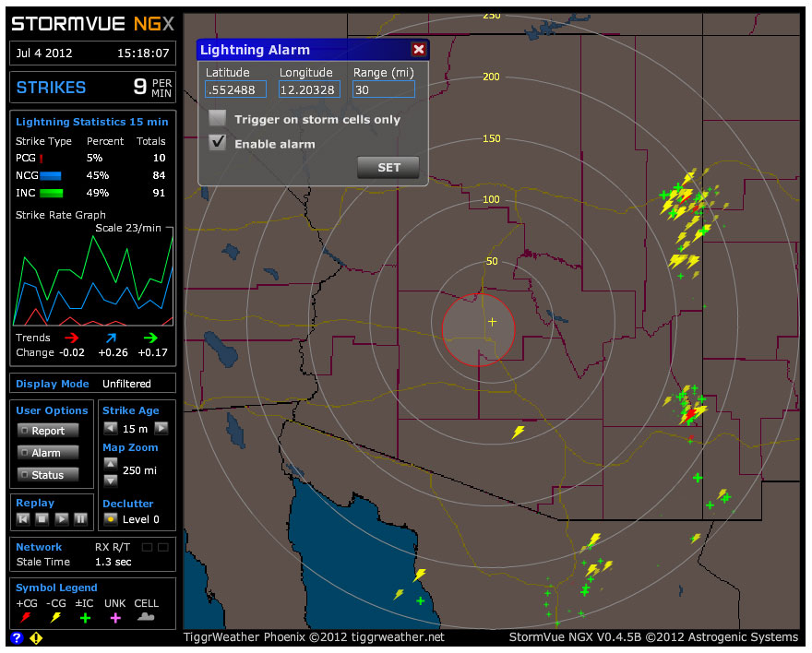Decrease Strike Age with left arrow
Image resolution: width=812 pixels, height=653 pixels.
(x=111, y=428)
